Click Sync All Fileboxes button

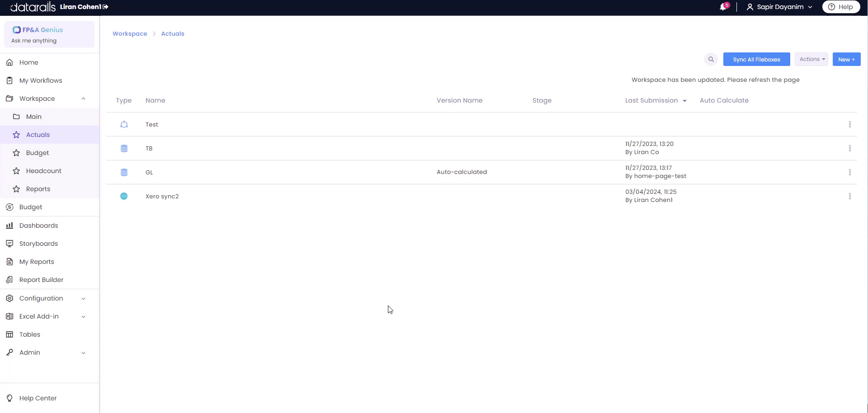click(x=756, y=59)
